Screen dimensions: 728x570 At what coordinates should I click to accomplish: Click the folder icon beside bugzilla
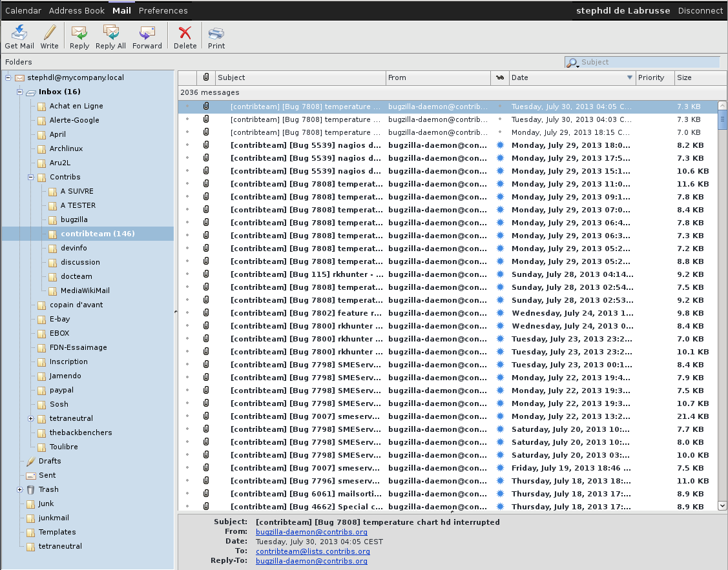(53, 220)
